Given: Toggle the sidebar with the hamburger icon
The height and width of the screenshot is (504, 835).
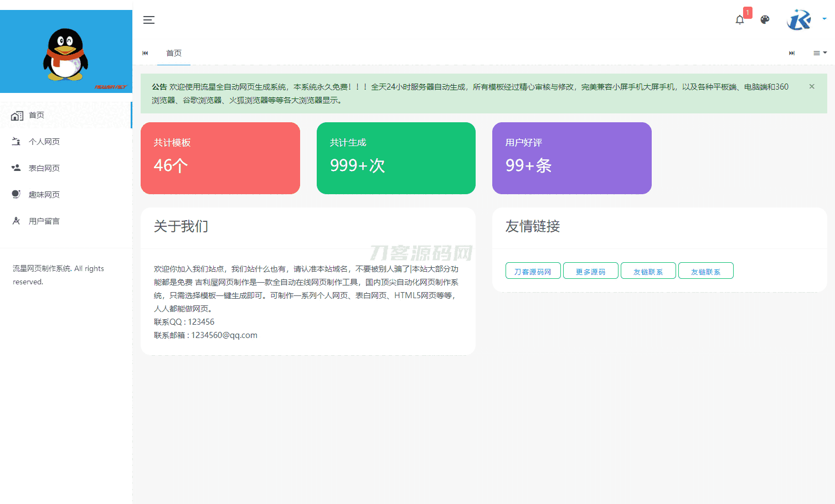Looking at the screenshot, I should pos(148,19).
